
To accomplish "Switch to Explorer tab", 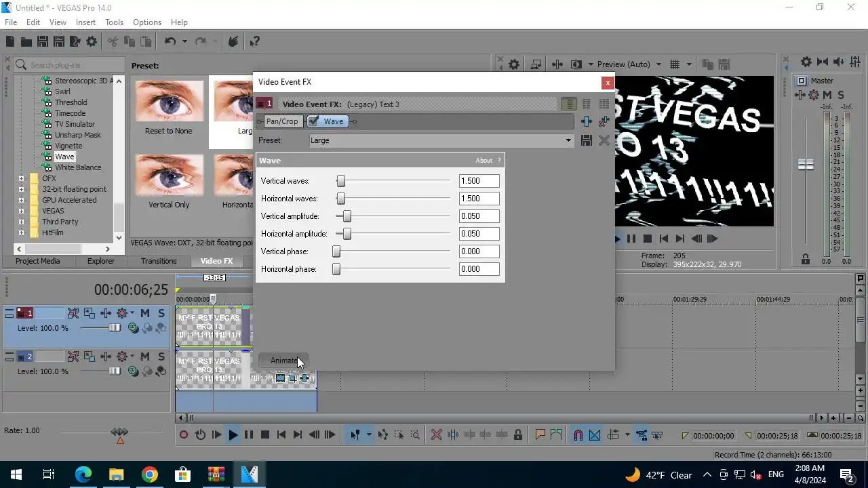I will pos(101,261).
